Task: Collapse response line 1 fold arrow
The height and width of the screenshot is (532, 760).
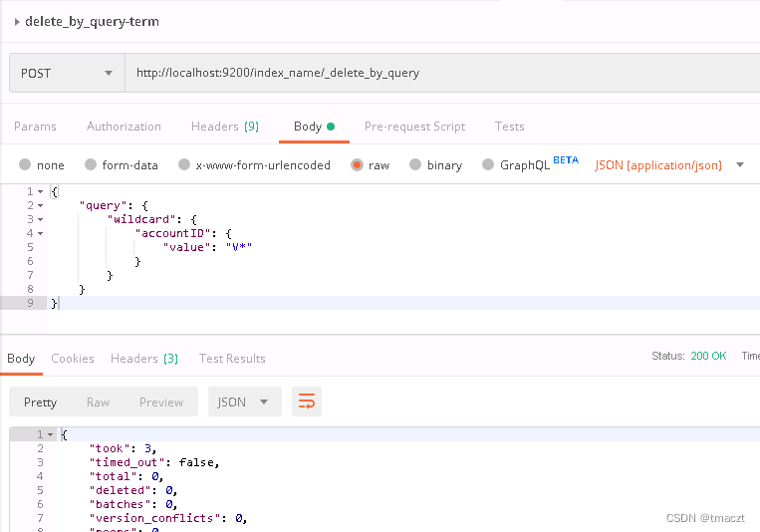Action: (50, 435)
